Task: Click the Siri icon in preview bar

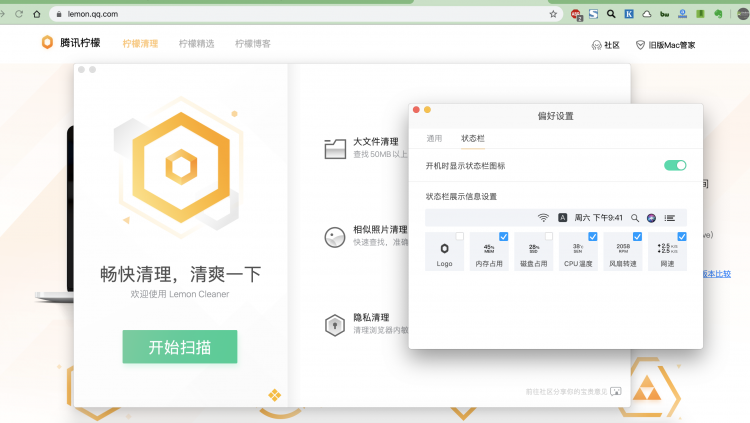Action: [x=651, y=218]
